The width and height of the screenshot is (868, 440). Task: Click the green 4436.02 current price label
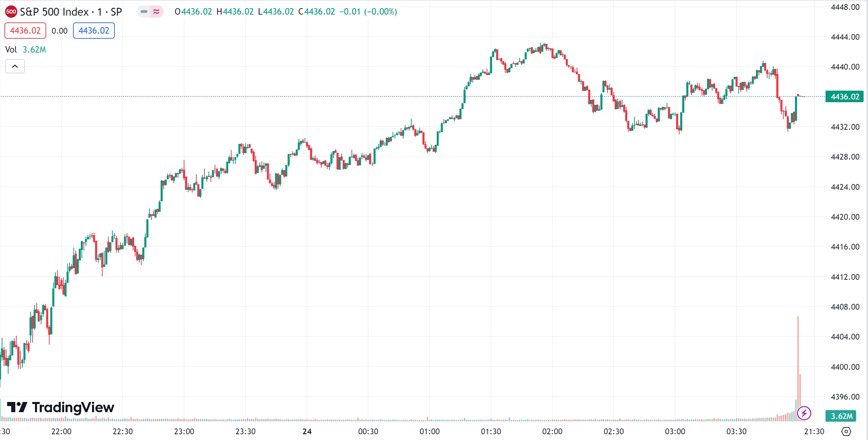coord(844,97)
